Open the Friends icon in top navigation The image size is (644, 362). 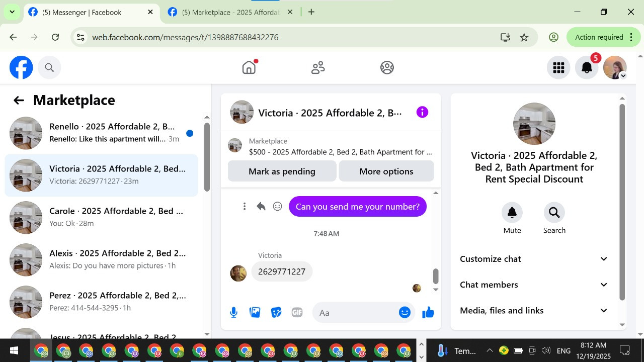(x=318, y=67)
